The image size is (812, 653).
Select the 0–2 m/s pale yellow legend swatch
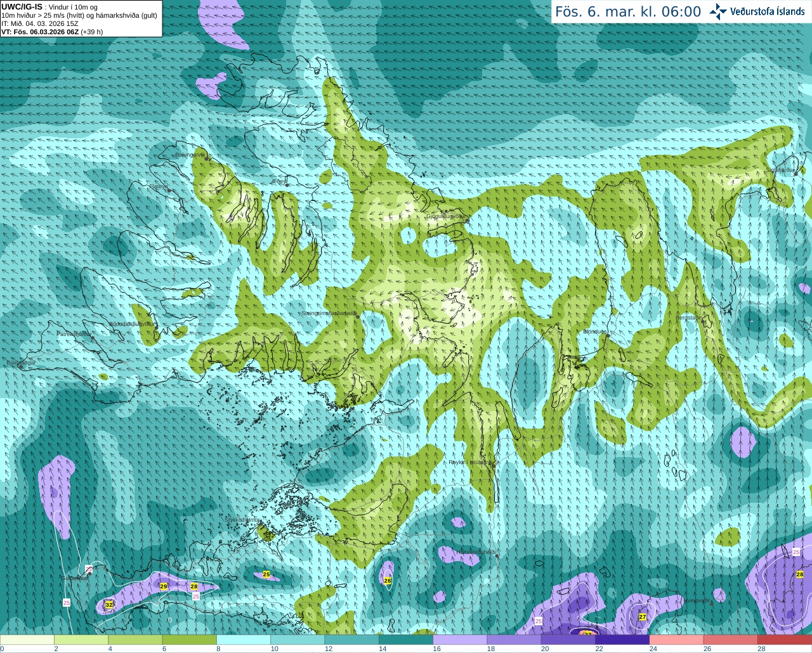pos(27,640)
